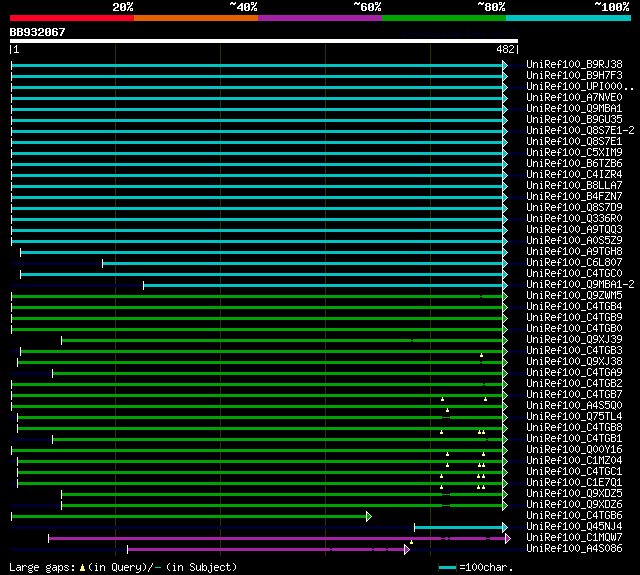Click UniRef100_B9GU35 hit name
This screenshot has height=575, width=640.
pos(574,120)
